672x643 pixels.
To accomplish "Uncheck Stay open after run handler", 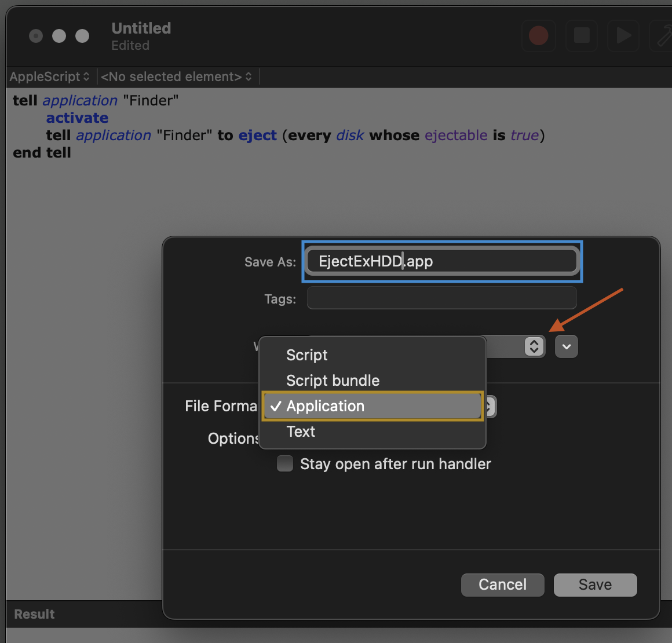I will click(x=284, y=463).
